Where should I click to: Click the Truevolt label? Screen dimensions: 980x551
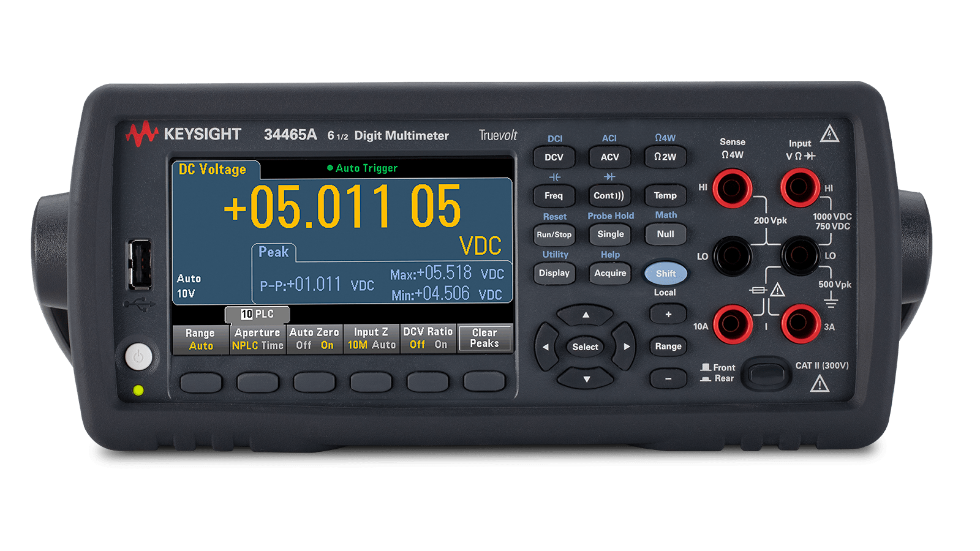498,135
